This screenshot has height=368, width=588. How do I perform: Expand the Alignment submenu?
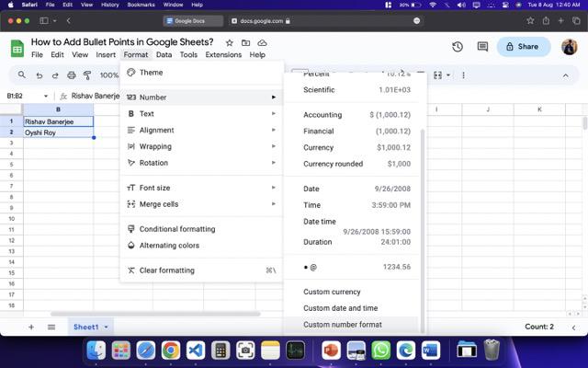tap(201, 131)
